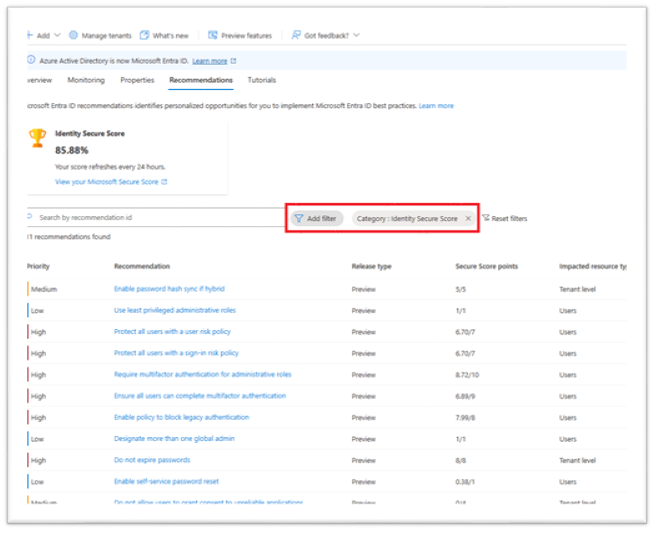Click external link icon beside banner Learn more
This screenshot has width=654, height=534.
[x=234, y=61]
